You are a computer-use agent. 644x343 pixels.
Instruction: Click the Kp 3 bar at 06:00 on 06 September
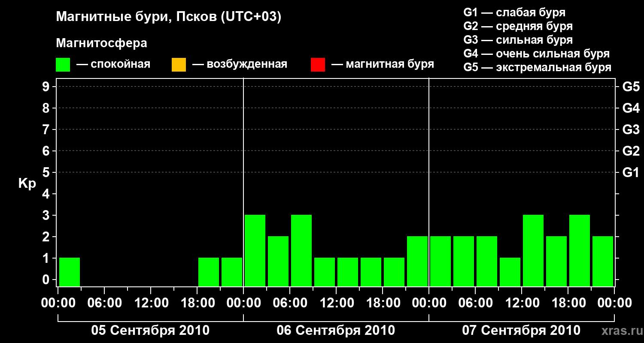tap(301, 250)
